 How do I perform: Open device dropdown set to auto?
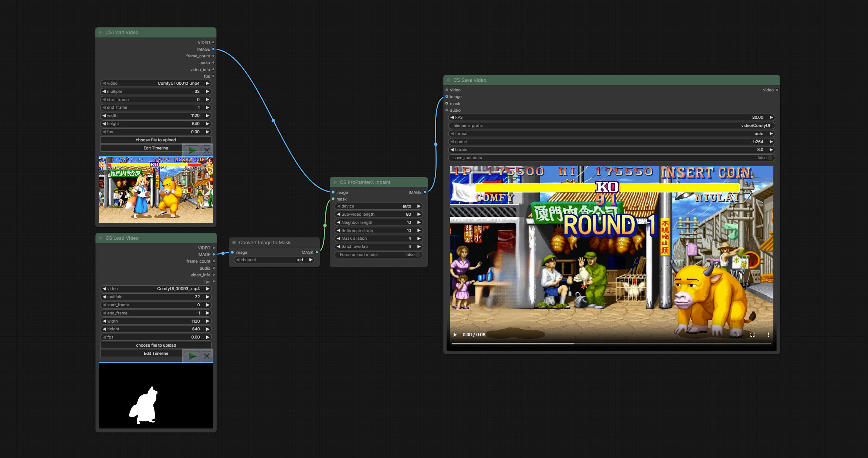point(379,206)
